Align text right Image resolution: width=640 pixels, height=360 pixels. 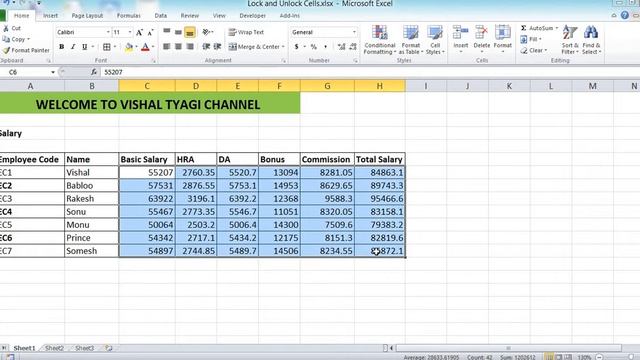pos(190,47)
